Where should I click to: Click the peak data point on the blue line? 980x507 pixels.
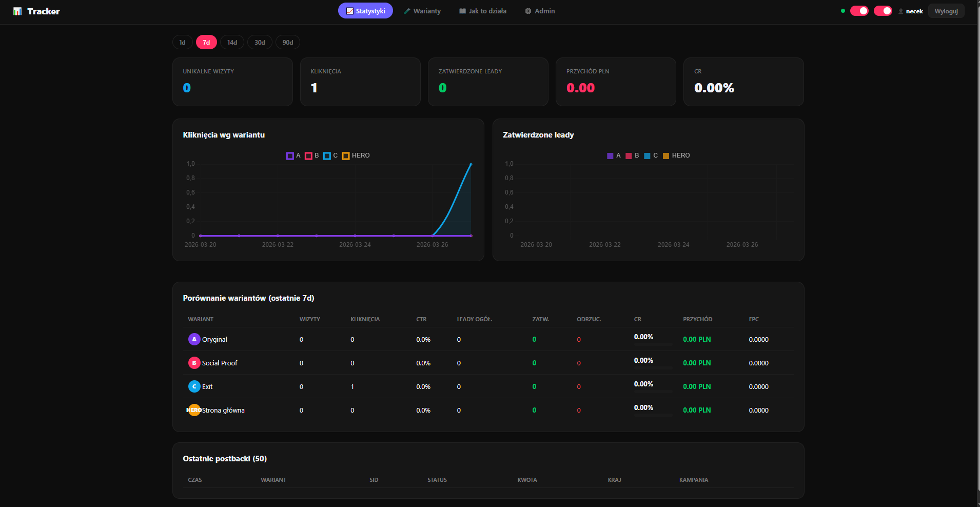(x=471, y=164)
